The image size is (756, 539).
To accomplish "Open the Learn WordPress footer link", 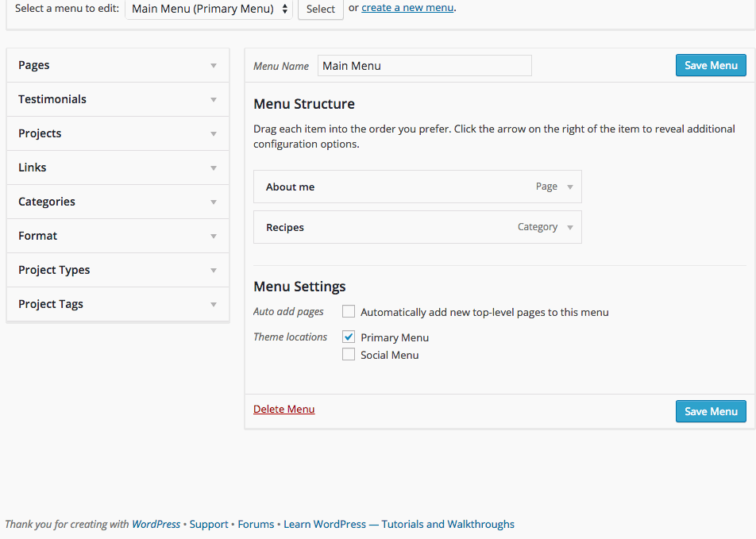I will (325, 525).
